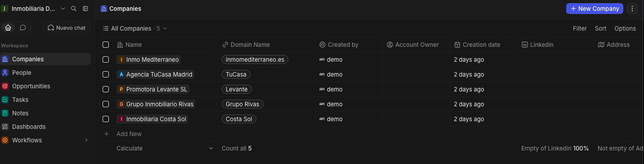Check the Inmo Mediterraneo row checkbox
Screen dimensions: 644x164
tap(106, 59)
